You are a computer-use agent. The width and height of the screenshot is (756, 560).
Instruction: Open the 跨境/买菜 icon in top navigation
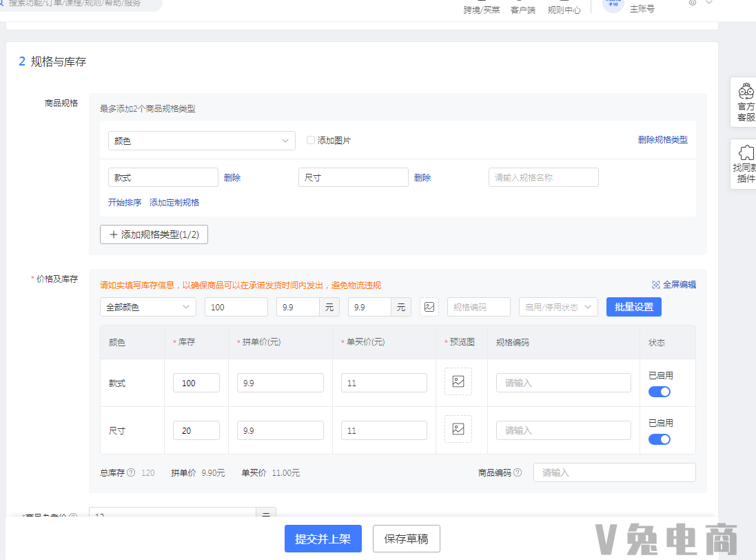(482, 10)
